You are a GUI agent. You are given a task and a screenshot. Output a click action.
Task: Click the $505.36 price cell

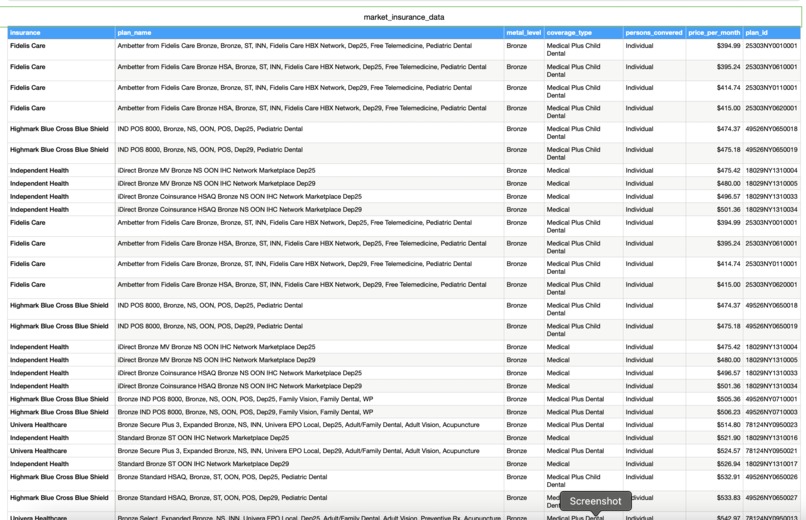[x=728, y=399]
